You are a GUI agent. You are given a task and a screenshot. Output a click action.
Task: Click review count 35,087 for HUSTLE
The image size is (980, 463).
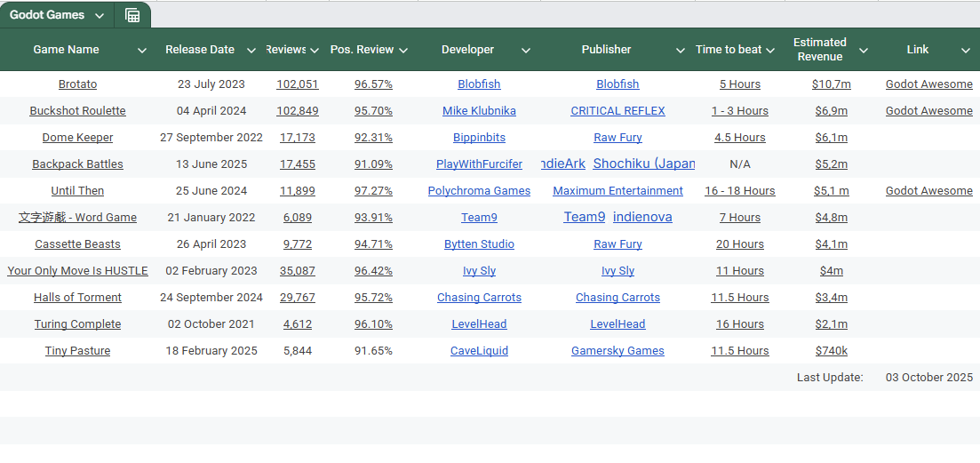pyautogui.click(x=298, y=271)
